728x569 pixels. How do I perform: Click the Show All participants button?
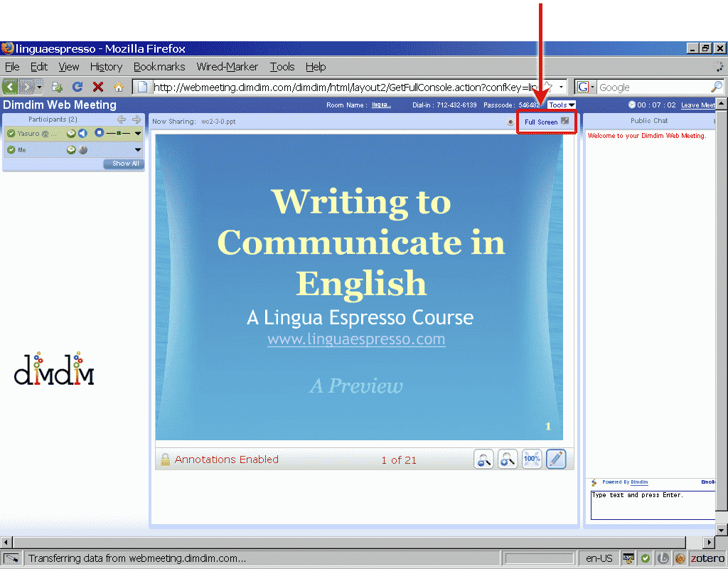(x=125, y=164)
